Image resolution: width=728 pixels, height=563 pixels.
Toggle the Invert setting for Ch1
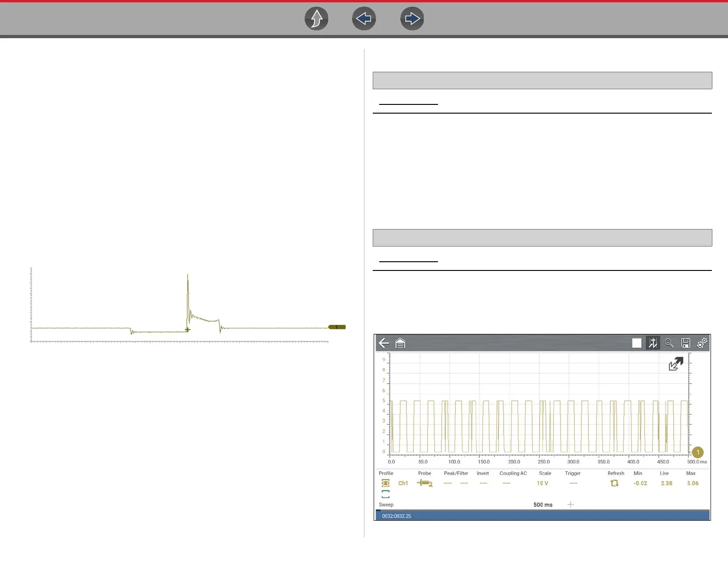tap(483, 483)
